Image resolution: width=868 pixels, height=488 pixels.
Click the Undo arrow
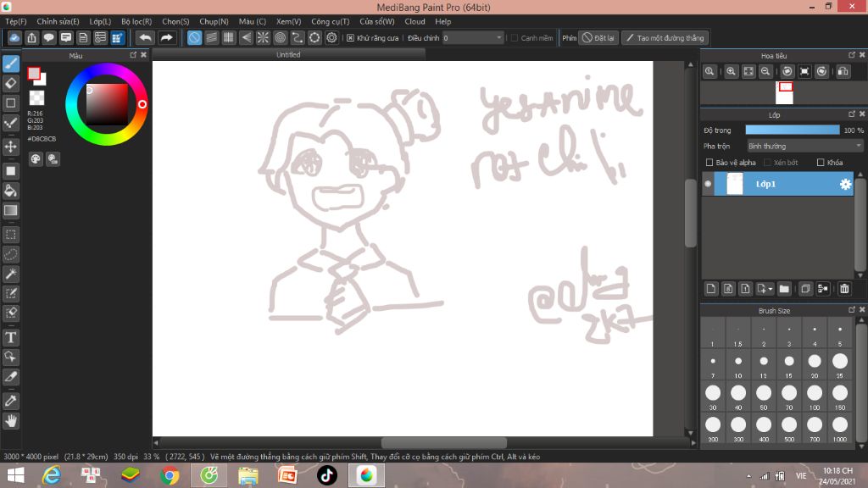point(145,37)
